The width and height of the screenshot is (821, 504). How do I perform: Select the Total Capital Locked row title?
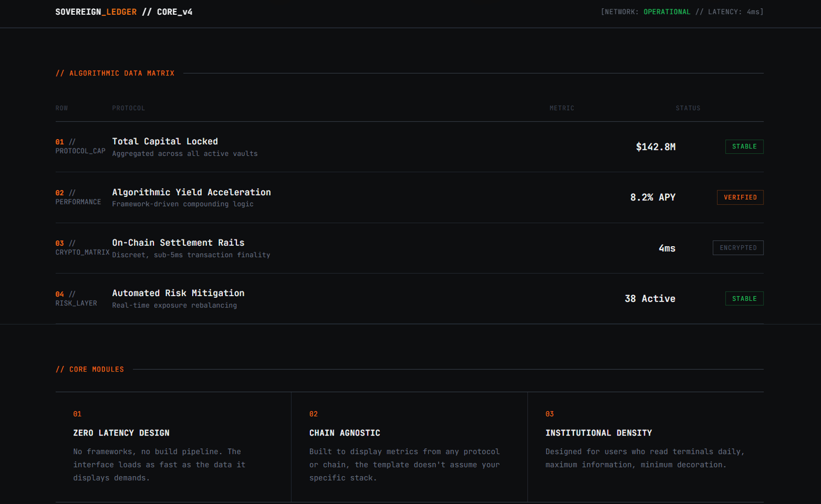click(165, 141)
